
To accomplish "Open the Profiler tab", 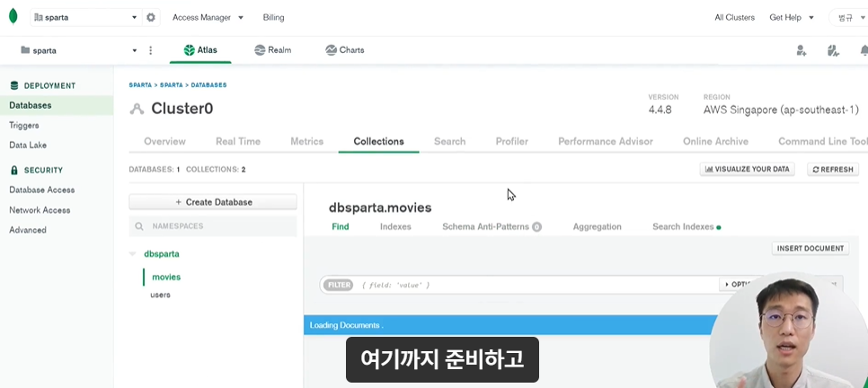I will pos(511,141).
